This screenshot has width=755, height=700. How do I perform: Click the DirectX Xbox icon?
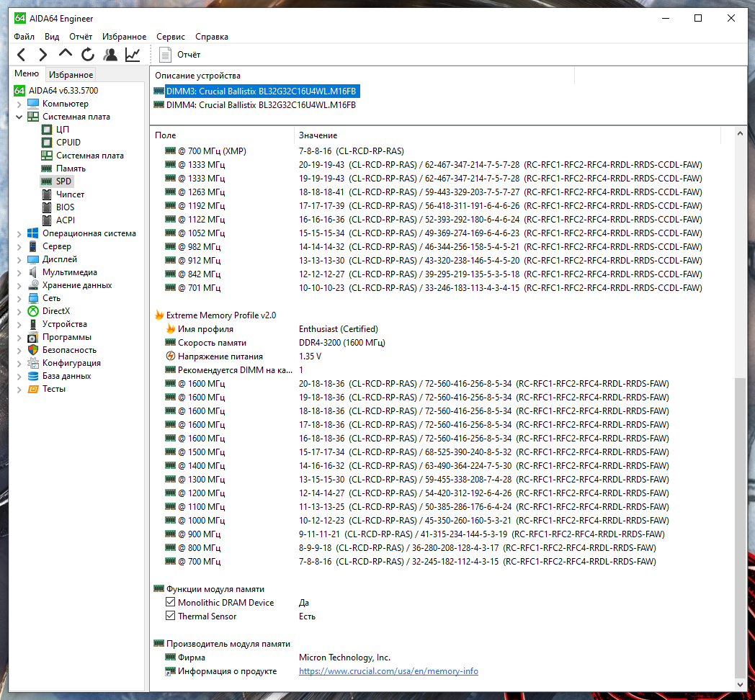(33, 311)
